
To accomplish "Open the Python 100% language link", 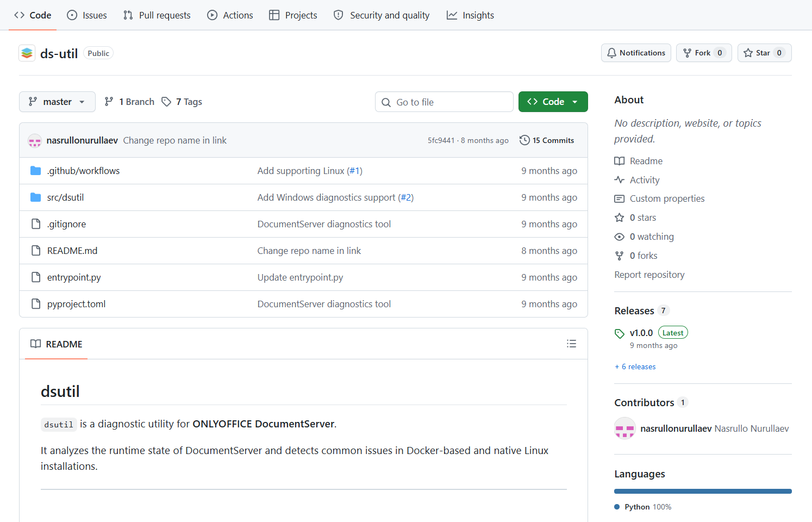I will (x=643, y=507).
